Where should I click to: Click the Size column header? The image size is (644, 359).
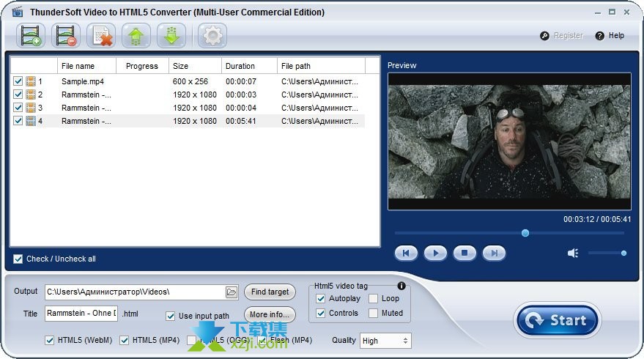tap(195, 66)
